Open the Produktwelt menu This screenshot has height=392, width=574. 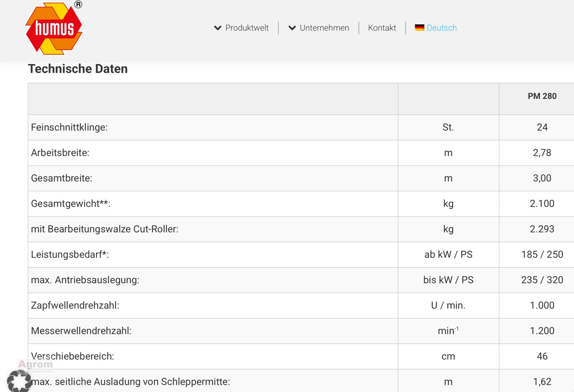click(247, 28)
